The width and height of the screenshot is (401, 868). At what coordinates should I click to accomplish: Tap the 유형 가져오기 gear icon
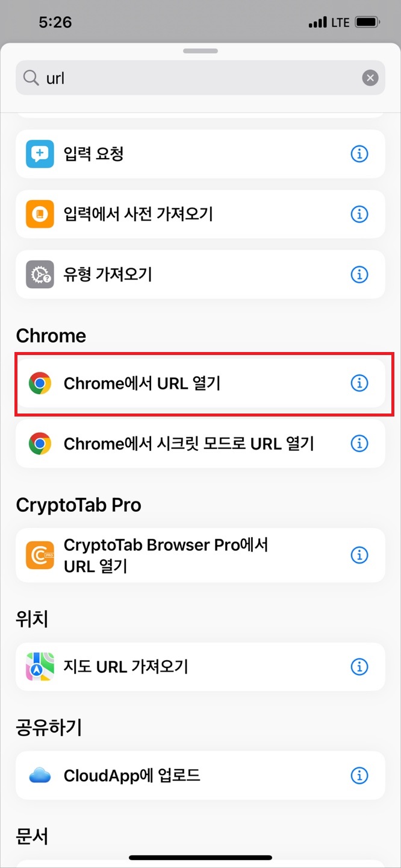[x=40, y=275]
